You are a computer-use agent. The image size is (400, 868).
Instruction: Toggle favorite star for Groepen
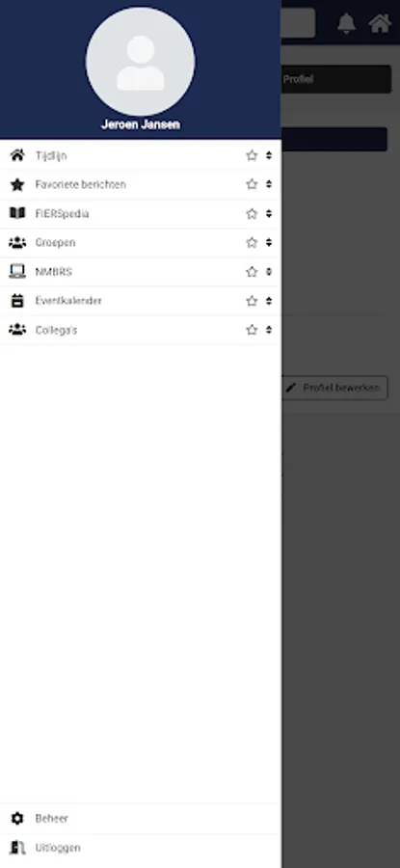click(x=252, y=242)
